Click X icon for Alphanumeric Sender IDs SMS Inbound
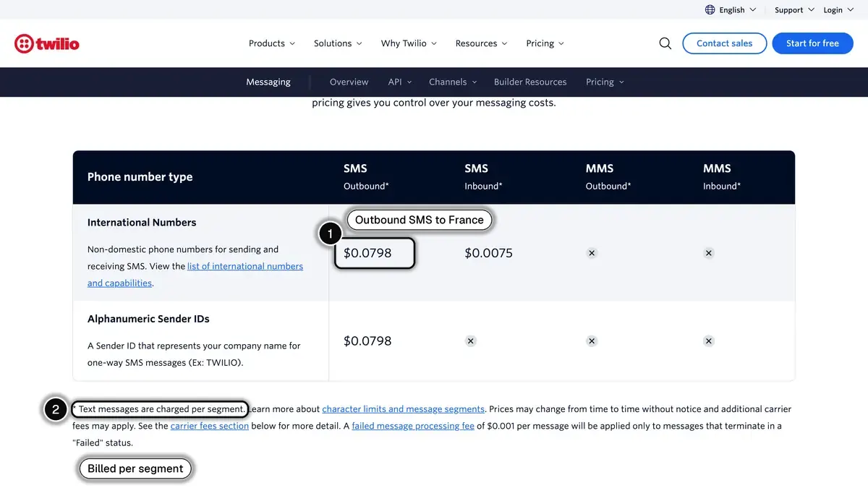 point(470,341)
